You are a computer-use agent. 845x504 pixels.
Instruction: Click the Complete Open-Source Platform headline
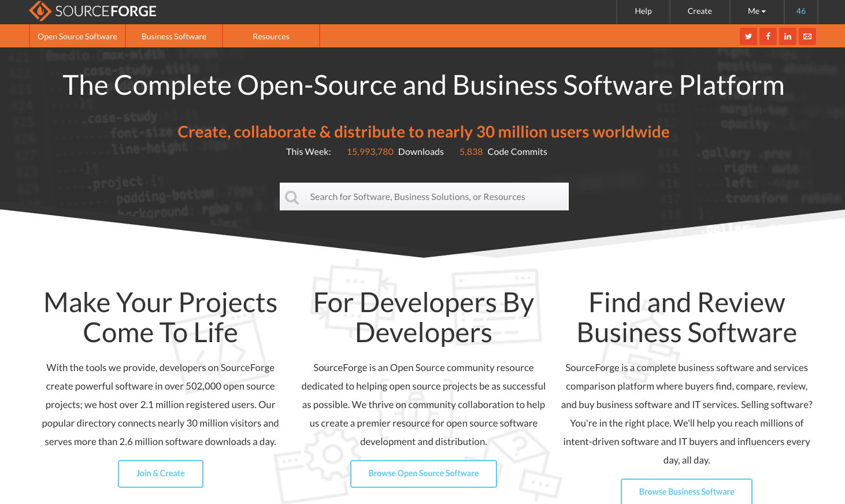(424, 86)
